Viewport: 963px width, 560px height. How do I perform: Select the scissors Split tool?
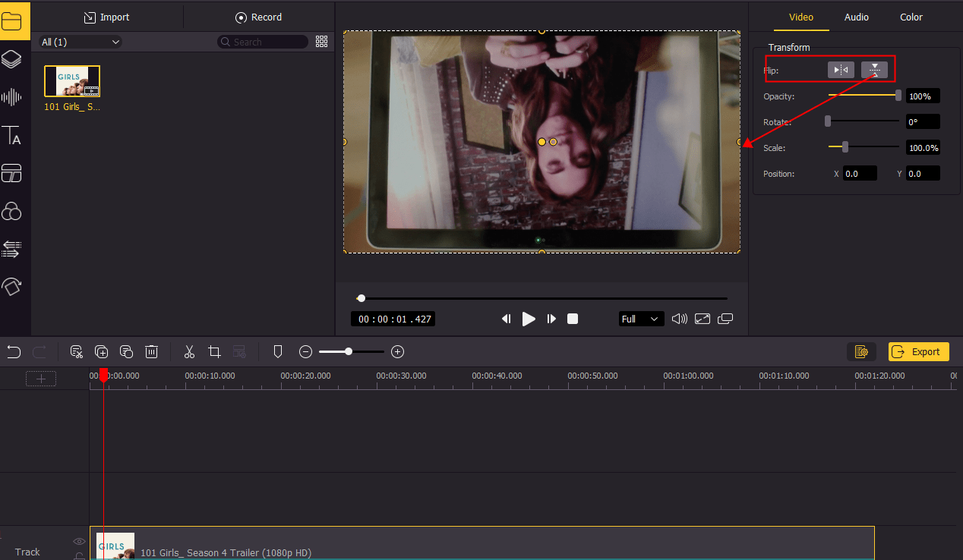click(x=189, y=351)
